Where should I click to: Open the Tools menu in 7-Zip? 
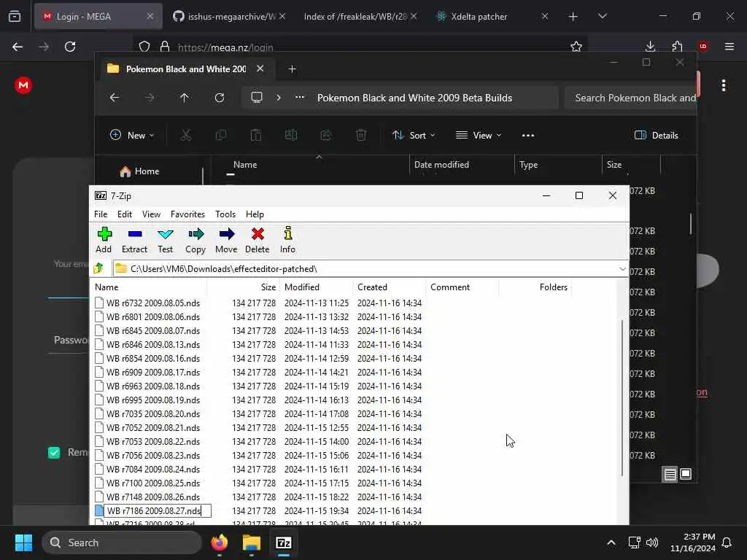pos(225,214)
